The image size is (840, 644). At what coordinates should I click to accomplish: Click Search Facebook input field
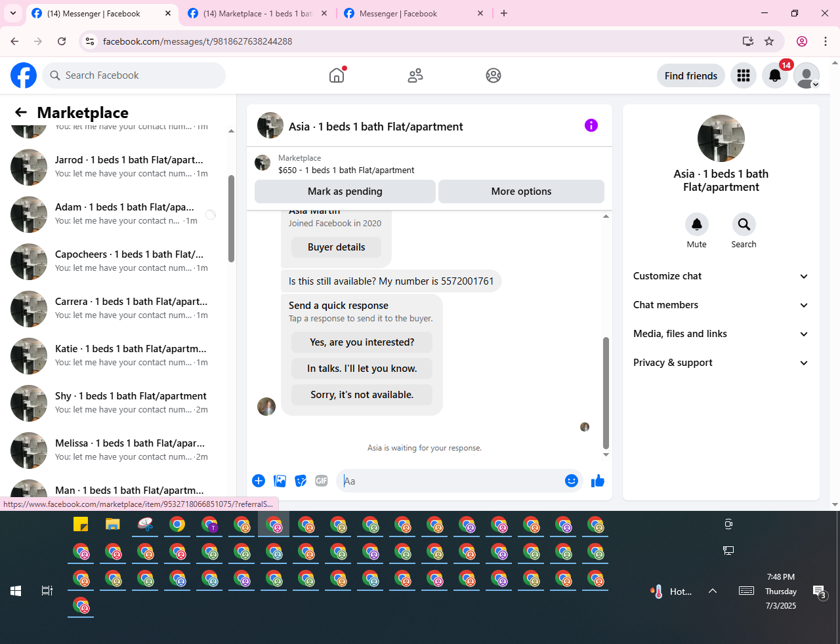(134, 75)
